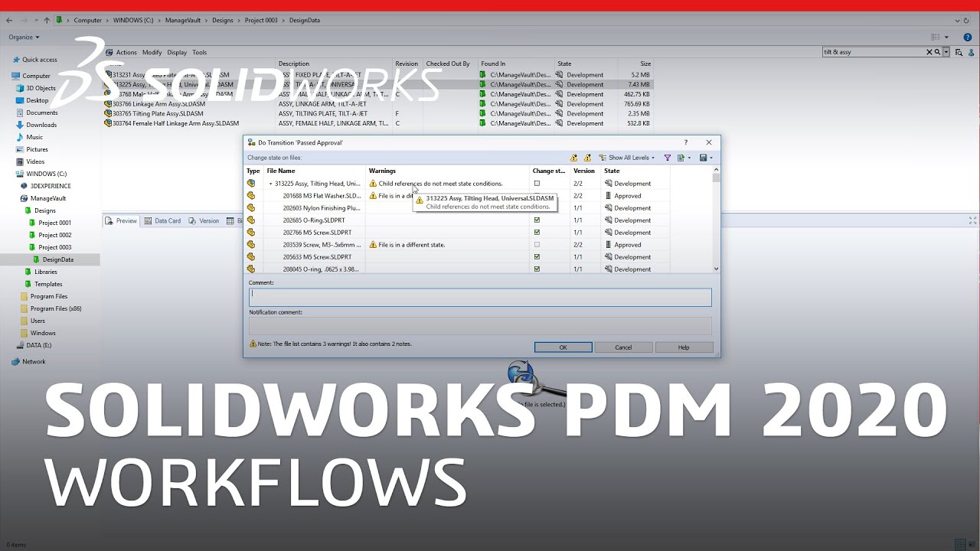Screen dimensions: 980x551
Task: Open the Actions menu
Action: pyautogui.click(x=126, y=53)
